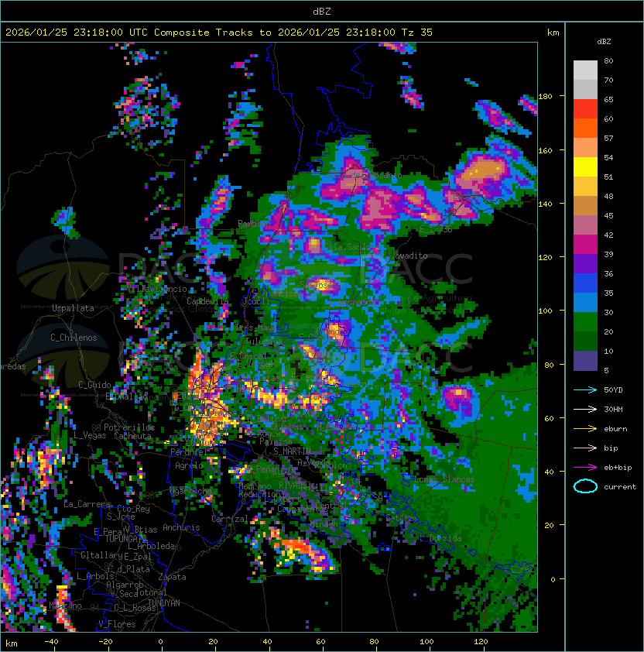Pick the slate purple bottom swatch of dBZ scale

pyautogui.click(x=585, y=361)
